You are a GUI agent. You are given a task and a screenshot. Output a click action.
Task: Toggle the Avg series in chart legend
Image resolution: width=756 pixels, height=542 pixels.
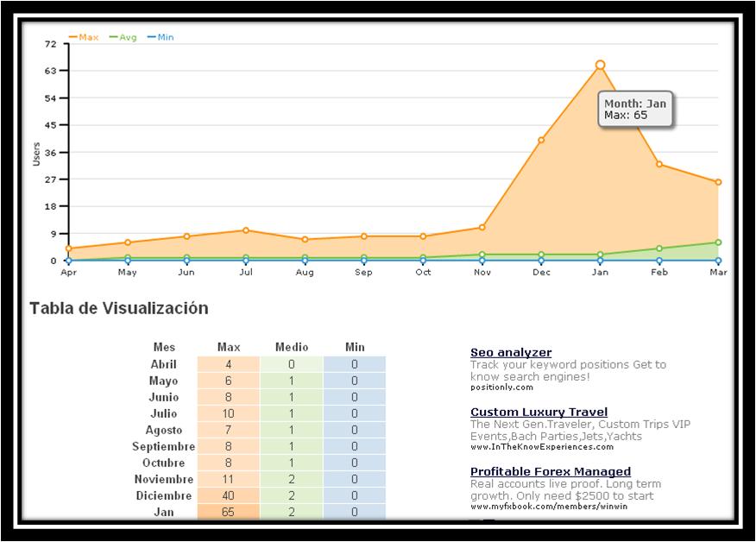coord(123,37)
